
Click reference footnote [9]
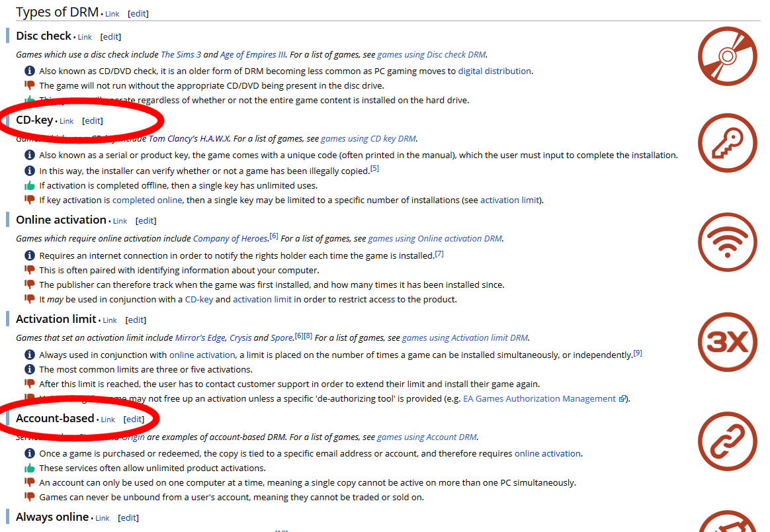[x=638, y=353]
